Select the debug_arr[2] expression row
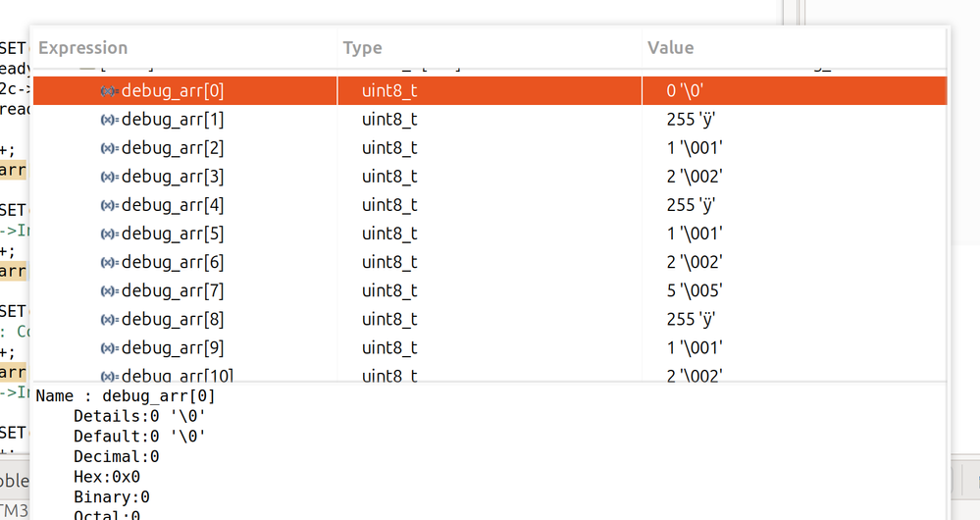The height and width of the screenshot is (520, 980). click(x=173, y=148)
